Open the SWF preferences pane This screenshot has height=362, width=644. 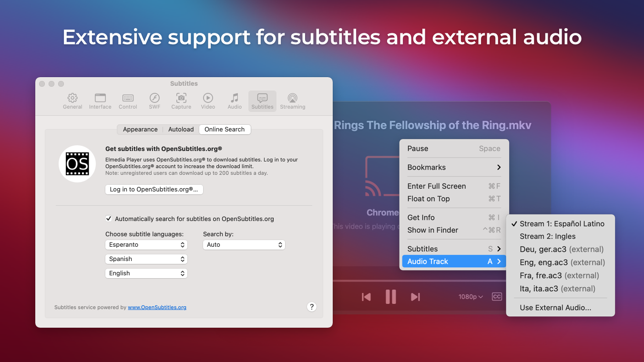coord(154,101)
